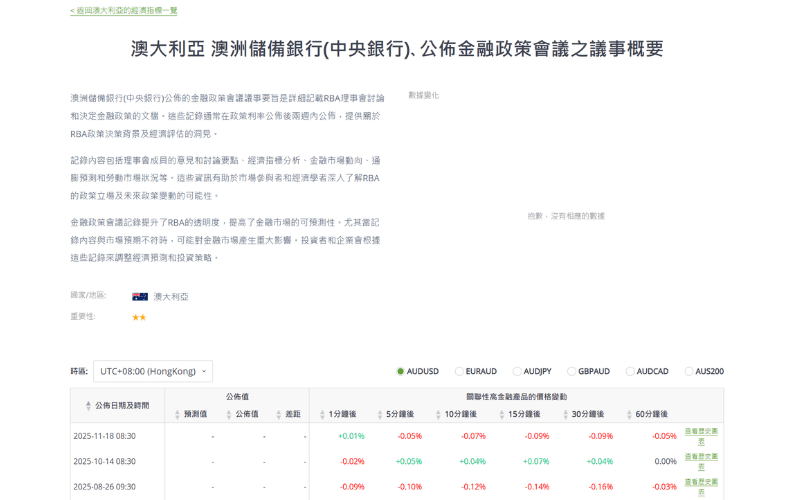800x500 pixels.
Task: Sort by 公佈值 sub-column arrows
Action: 229,415
